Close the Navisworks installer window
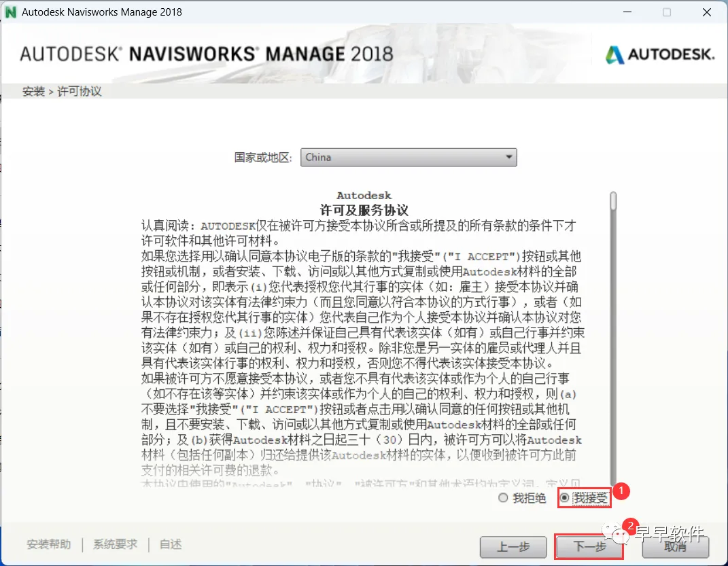 coord(707,12)
